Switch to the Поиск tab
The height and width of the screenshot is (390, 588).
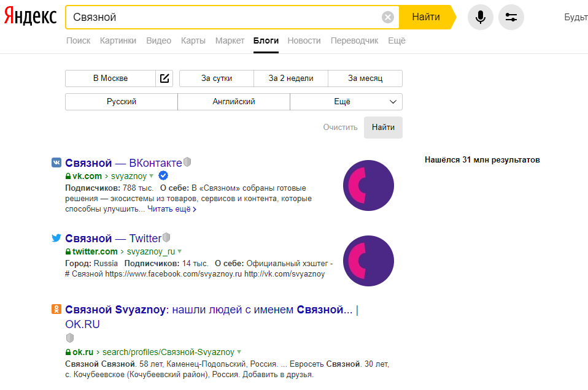(79, 40)
